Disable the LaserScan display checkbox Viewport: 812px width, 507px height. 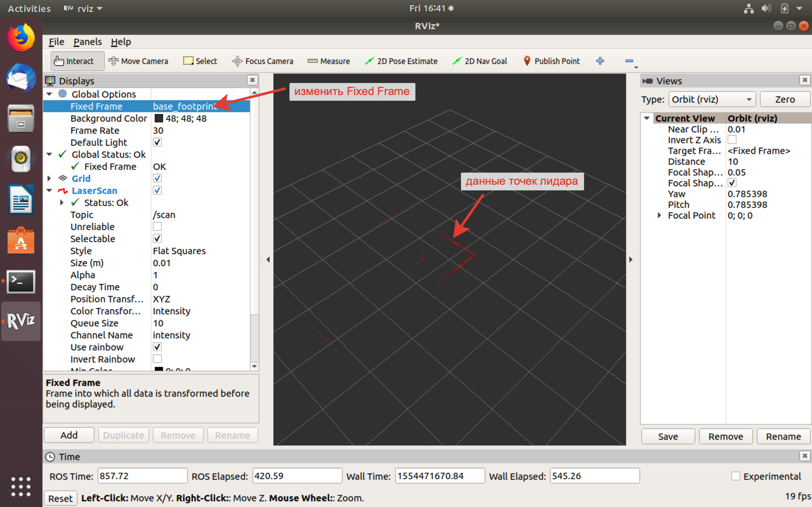[157, 190]
